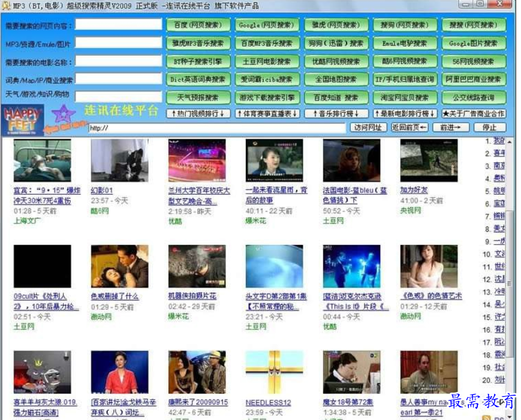
Task: Click the 雅虎MP3音乐搜索 button
Action: coord(198,43)
